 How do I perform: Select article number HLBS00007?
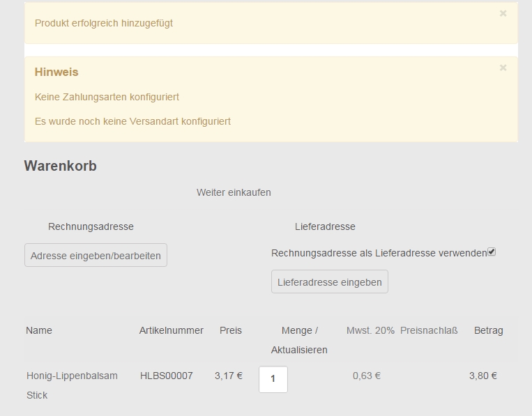click(166, 376)
